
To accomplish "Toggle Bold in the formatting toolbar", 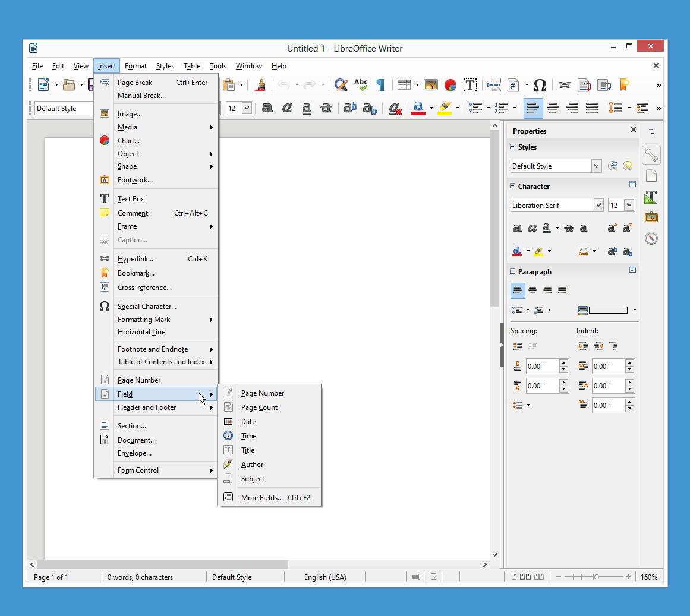I will [x=267, y=108].
